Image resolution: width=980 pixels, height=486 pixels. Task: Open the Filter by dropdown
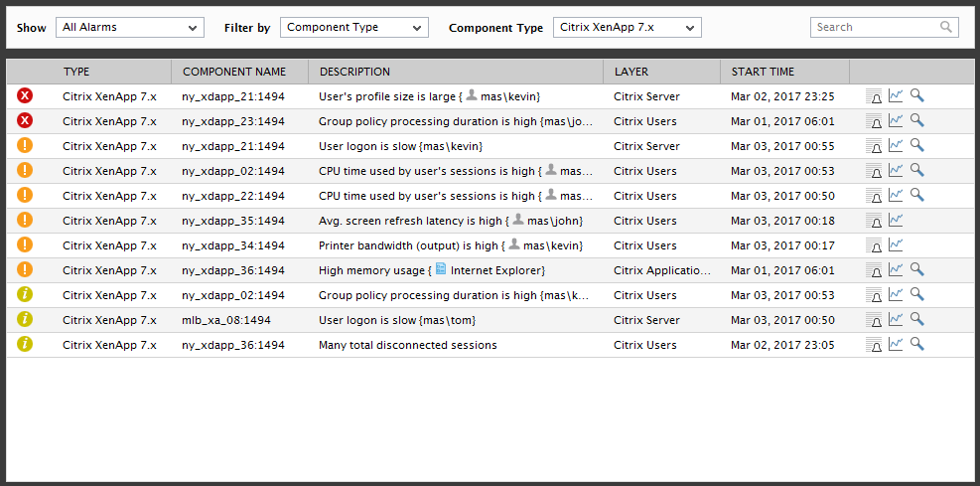(354, 28)
